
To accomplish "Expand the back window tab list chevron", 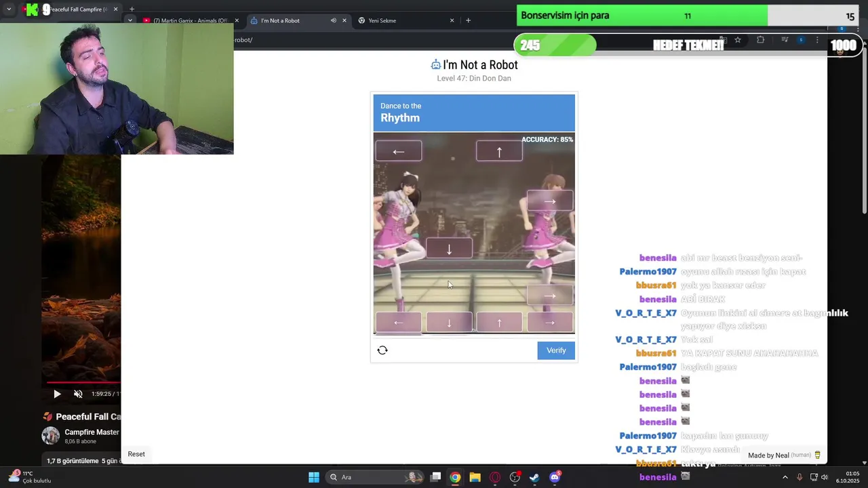I will click(x=9, y=9).
